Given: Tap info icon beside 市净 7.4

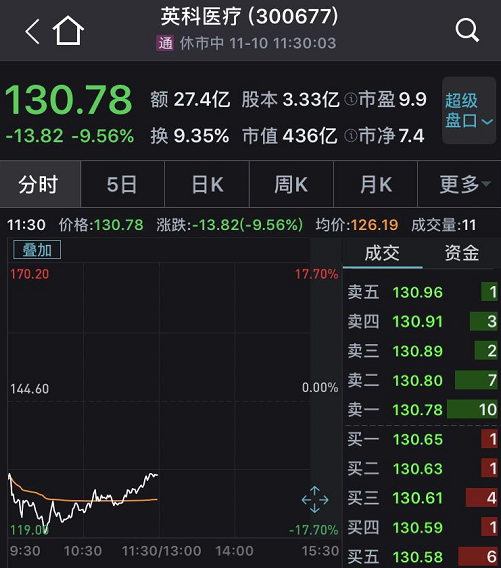Looking at the screenshot, I should pos(351,136).
